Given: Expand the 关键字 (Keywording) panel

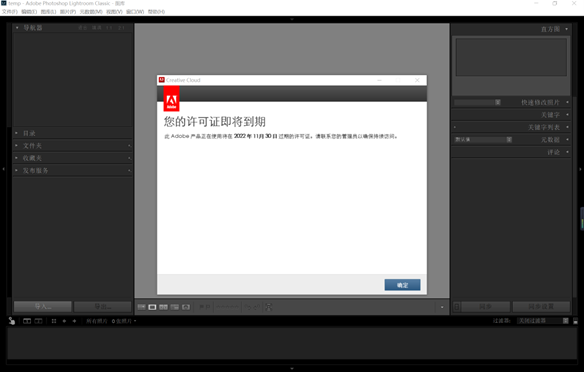Looking at the screenshot, I should 567,115.
